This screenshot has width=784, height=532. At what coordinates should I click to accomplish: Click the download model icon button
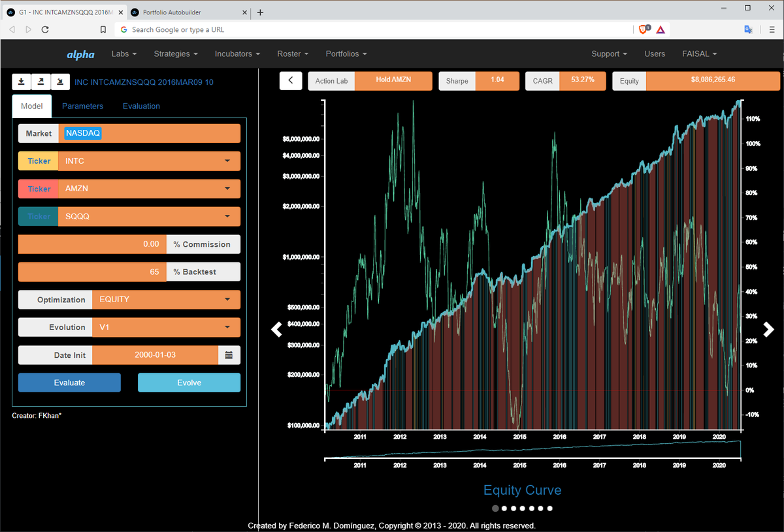22,82
